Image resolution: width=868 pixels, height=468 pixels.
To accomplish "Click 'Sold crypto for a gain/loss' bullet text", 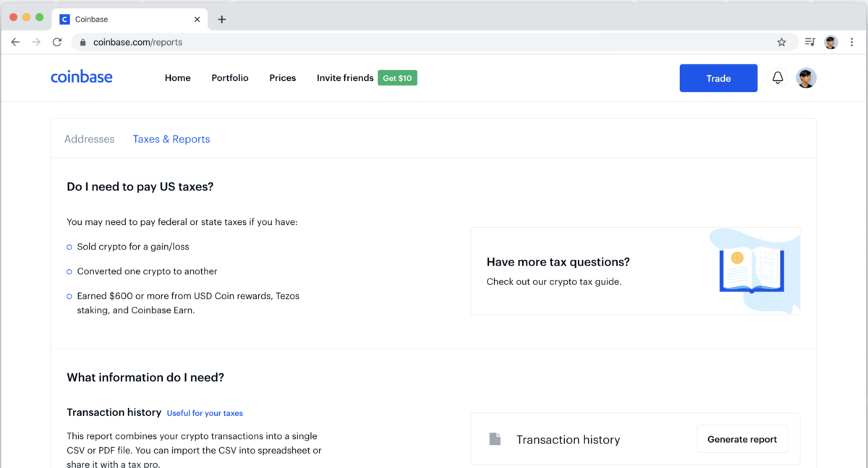I will click(133, 247).
